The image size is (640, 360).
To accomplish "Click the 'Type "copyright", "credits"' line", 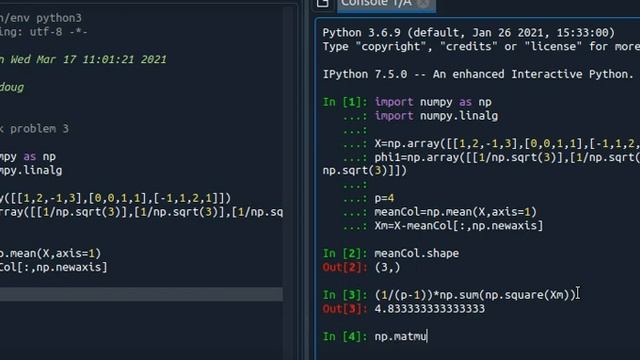I will (481, 47).
